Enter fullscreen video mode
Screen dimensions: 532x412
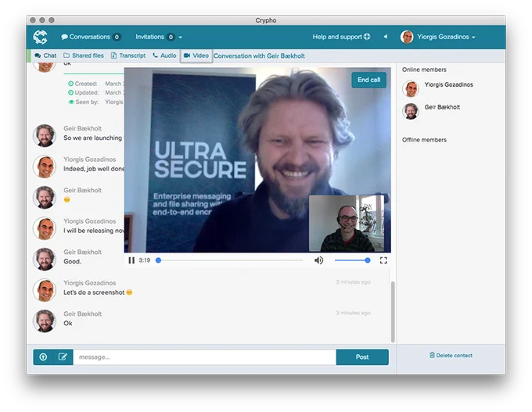pos(383,260)
